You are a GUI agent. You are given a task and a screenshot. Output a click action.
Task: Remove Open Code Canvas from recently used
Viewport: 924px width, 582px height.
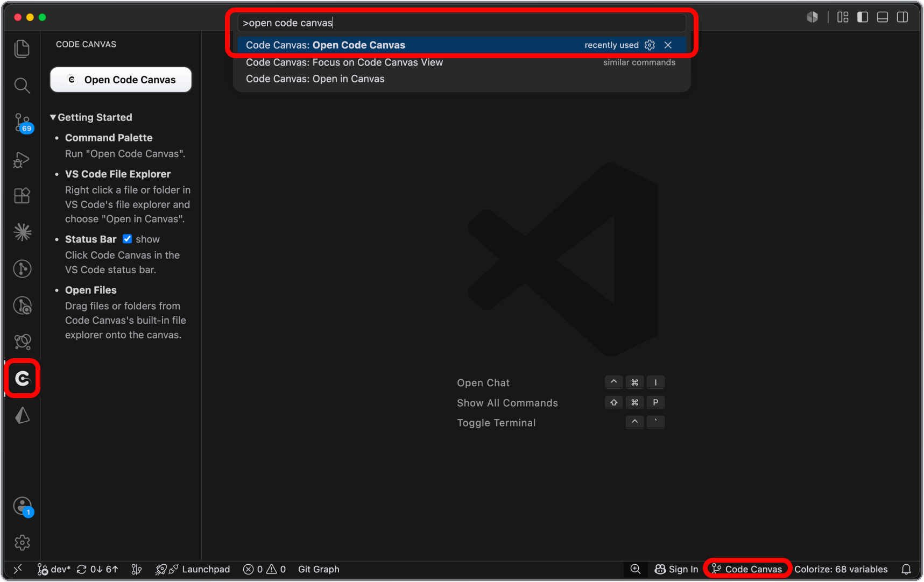(x=668, y=45)
